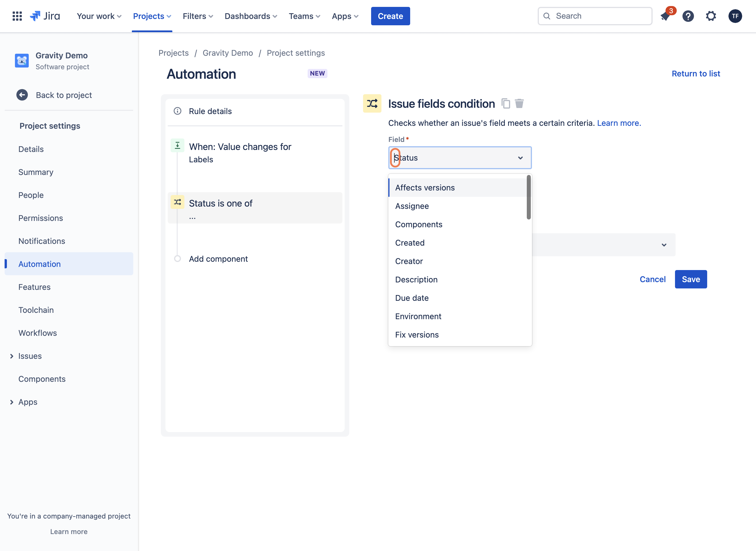The image size is (756, 551).
Task: Open the settings gear icon
Action: pos(711,16)
